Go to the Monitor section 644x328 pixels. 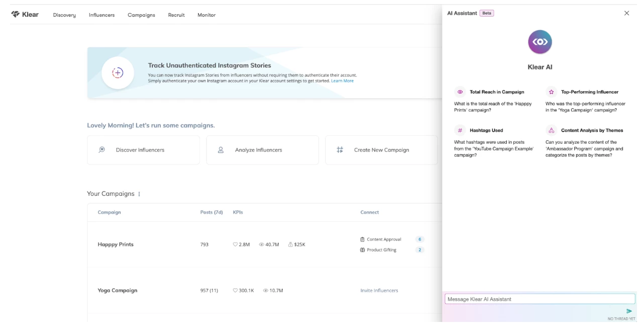click(206, 15)
